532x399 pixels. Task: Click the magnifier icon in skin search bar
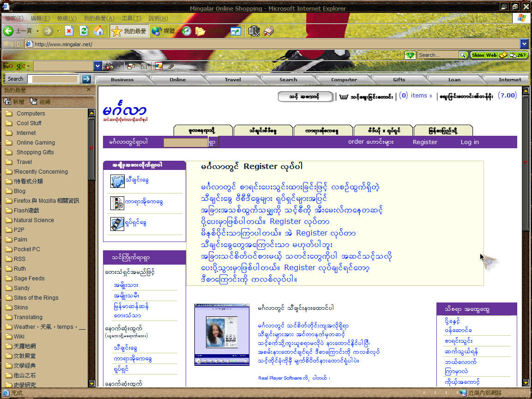coord(463,55)
